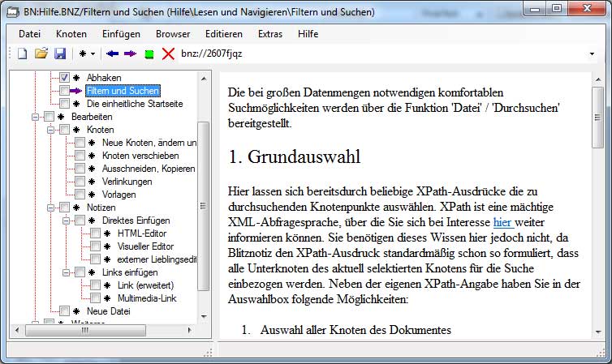Click the tree panel horizontal scrollbar thumb
Screen dimensions: 612x364
coord(85,330)
